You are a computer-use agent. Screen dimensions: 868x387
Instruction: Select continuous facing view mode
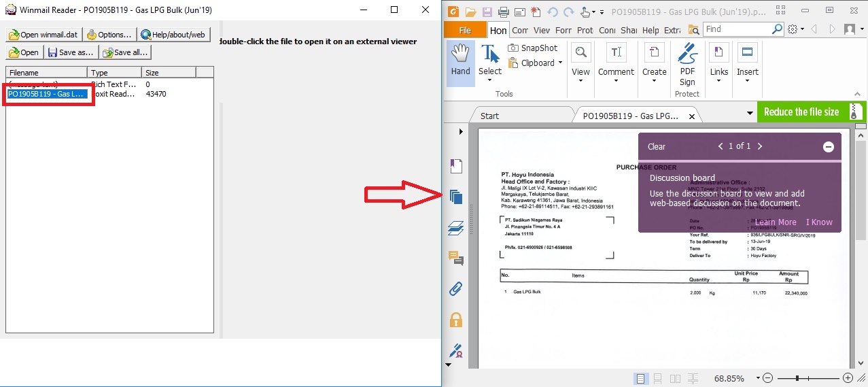click(693, 378)
